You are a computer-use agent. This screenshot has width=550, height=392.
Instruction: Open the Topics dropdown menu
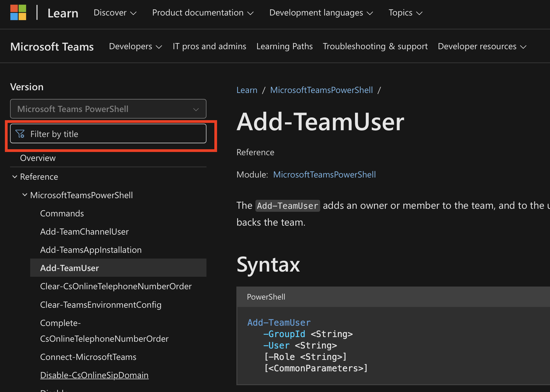(x=405, y=13)
